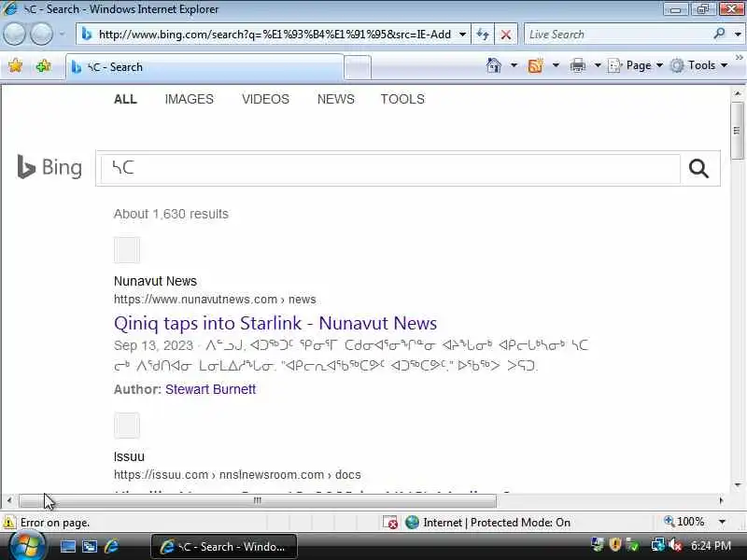Click the network connection tray icon
The height and width of the screenshot is (560, 747).
pyautogui.click(x=658, y=545)
